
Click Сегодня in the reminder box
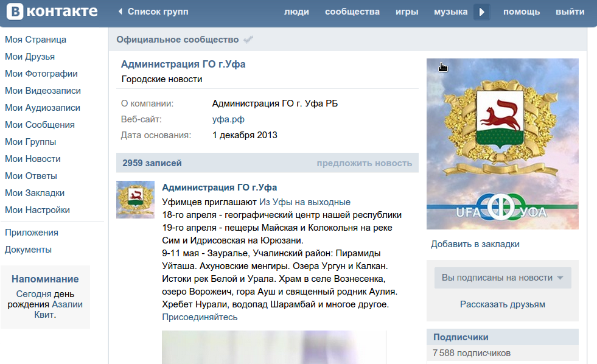[33, 295]
